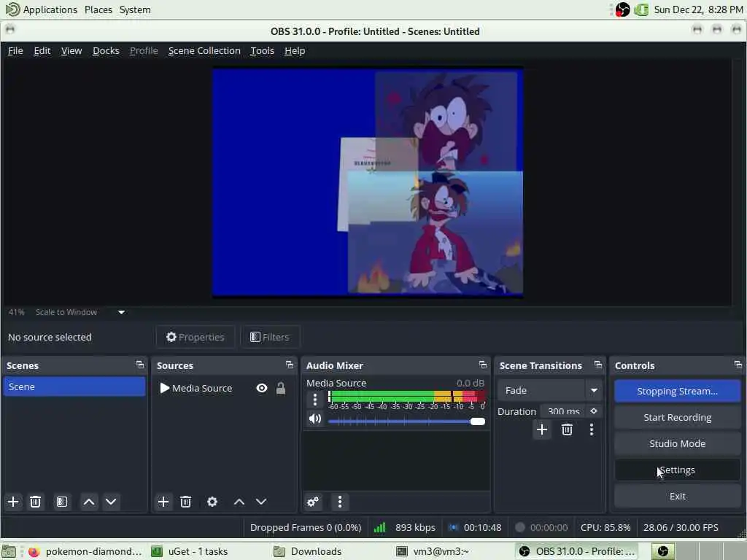Viewport: 747px width, 560px height.
Task: Mute Media Source speaker icon
Action: [x=315, y=419]
